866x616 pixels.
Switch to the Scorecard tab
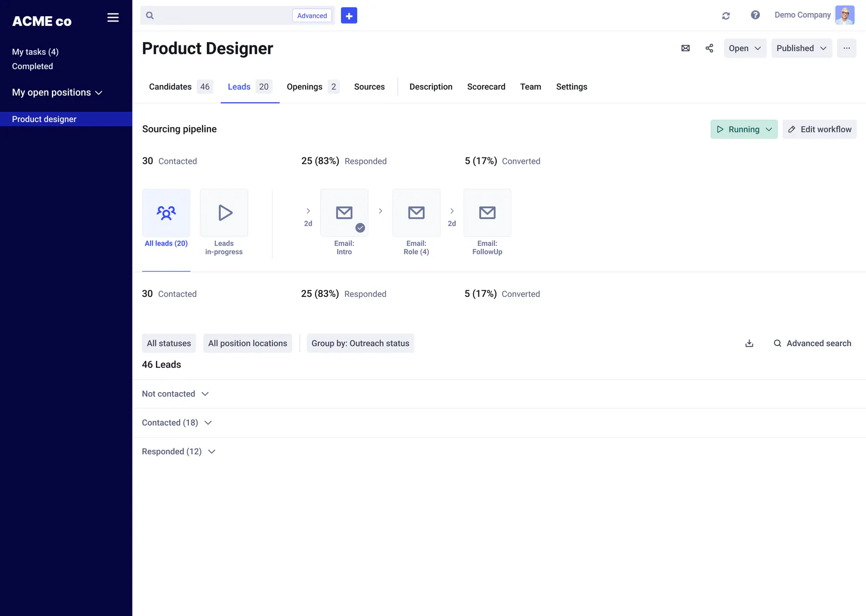click(x=486, y=87)
